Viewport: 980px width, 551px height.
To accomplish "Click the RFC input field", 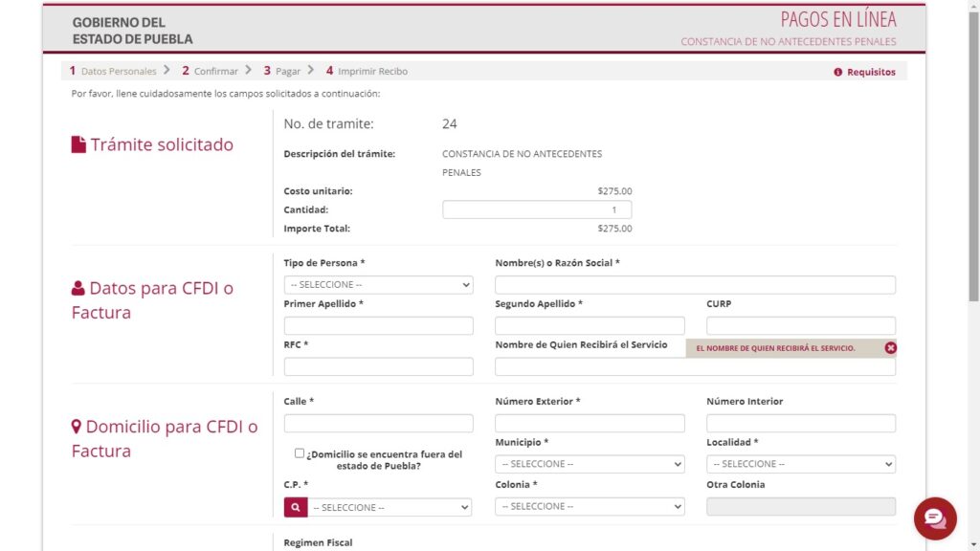I will (378, 366).
